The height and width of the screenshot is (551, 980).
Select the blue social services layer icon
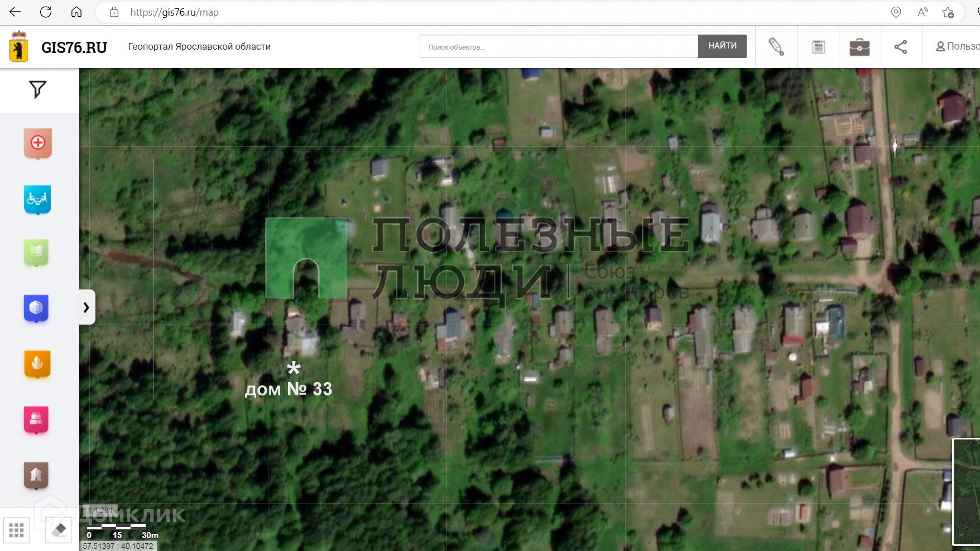pos(37,200)
